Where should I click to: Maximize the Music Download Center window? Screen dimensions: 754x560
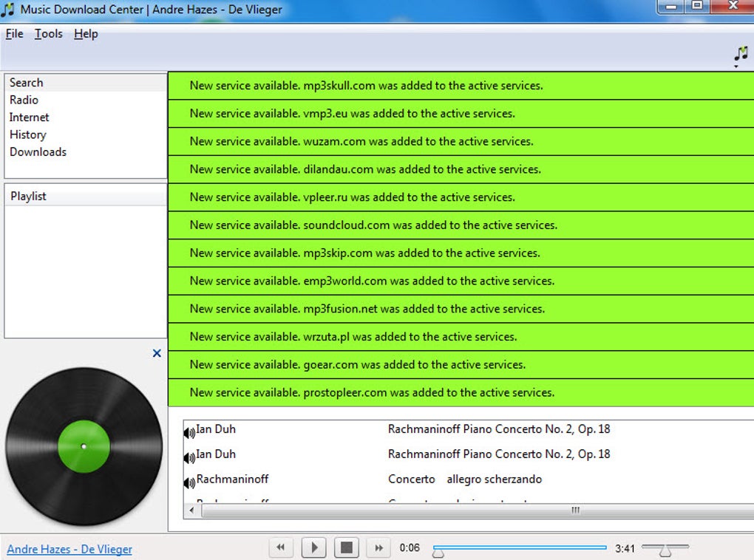pos(697,6)
